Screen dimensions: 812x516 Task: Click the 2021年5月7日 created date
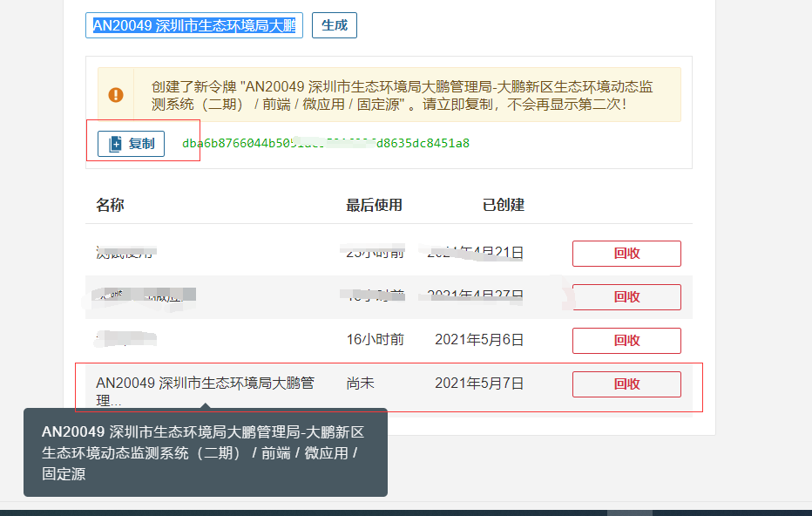[479, 384]
